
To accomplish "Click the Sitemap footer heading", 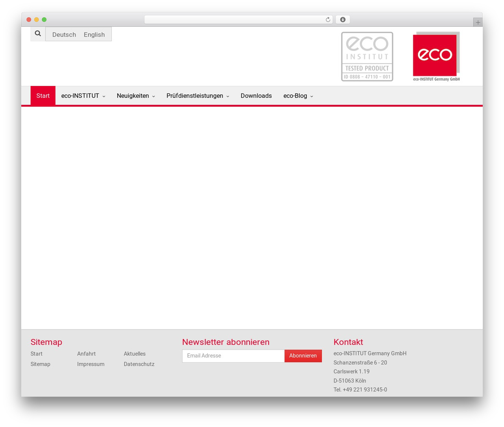I will point(46,342).
